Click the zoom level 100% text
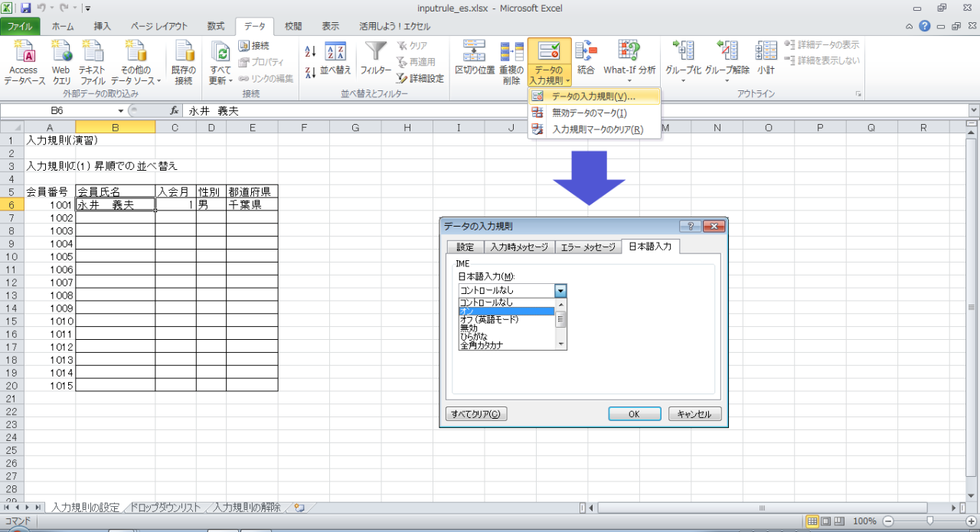This screenshot has width=980, height=532. pos(864,521)
